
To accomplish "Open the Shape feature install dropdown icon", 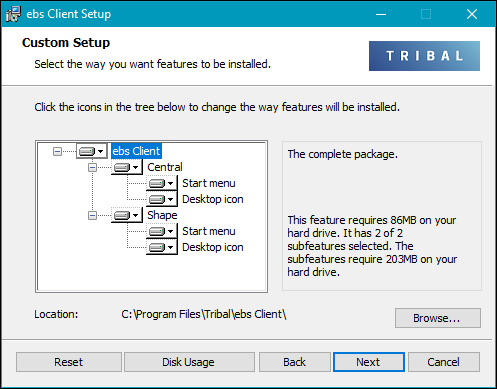I will (127, 215).
